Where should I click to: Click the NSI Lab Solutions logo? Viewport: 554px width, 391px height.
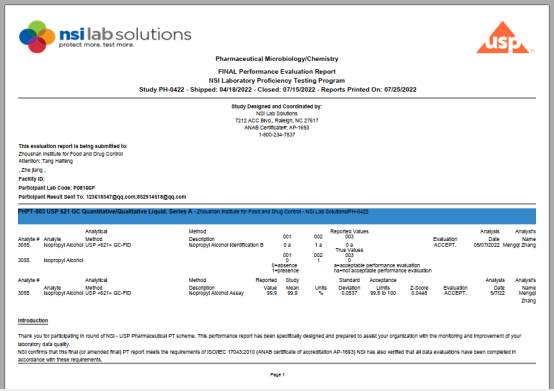pos(105,36)
